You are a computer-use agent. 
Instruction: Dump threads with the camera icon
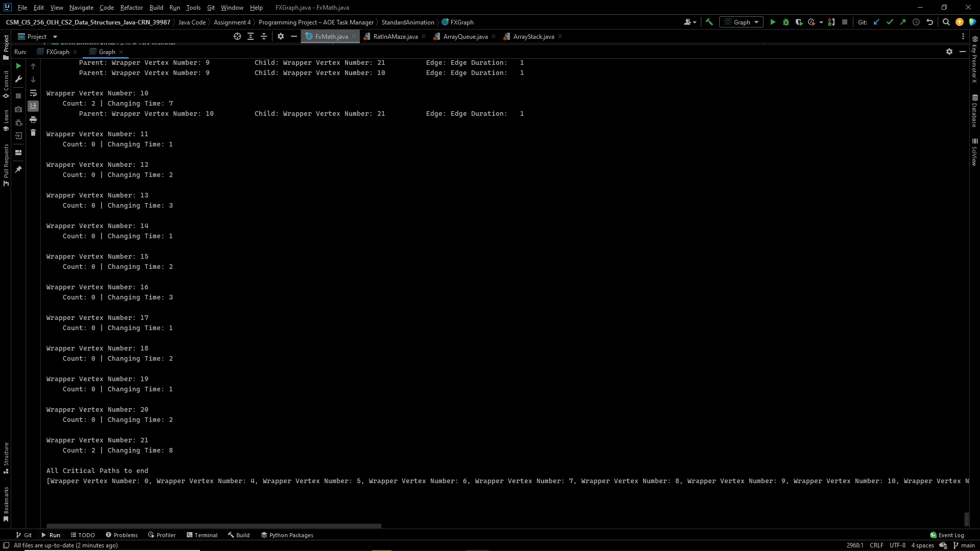(x=18, y=109)
